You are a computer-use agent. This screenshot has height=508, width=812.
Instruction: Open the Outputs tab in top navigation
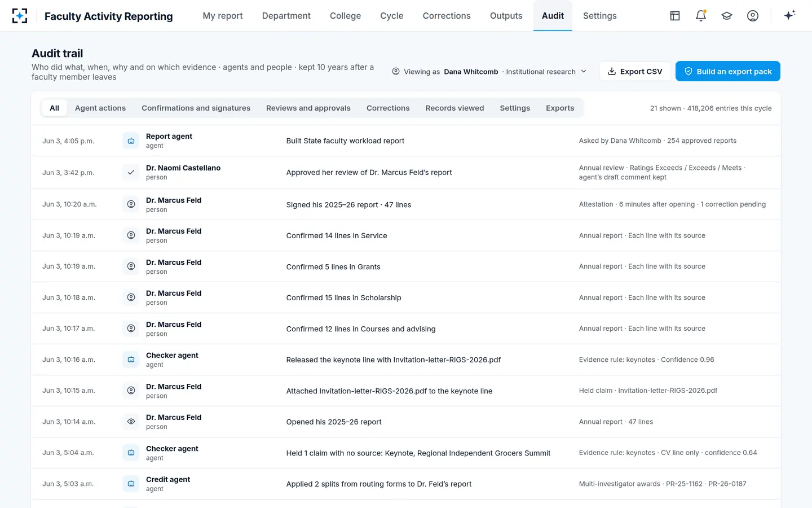pyautogui.click(x=506, y=16)
